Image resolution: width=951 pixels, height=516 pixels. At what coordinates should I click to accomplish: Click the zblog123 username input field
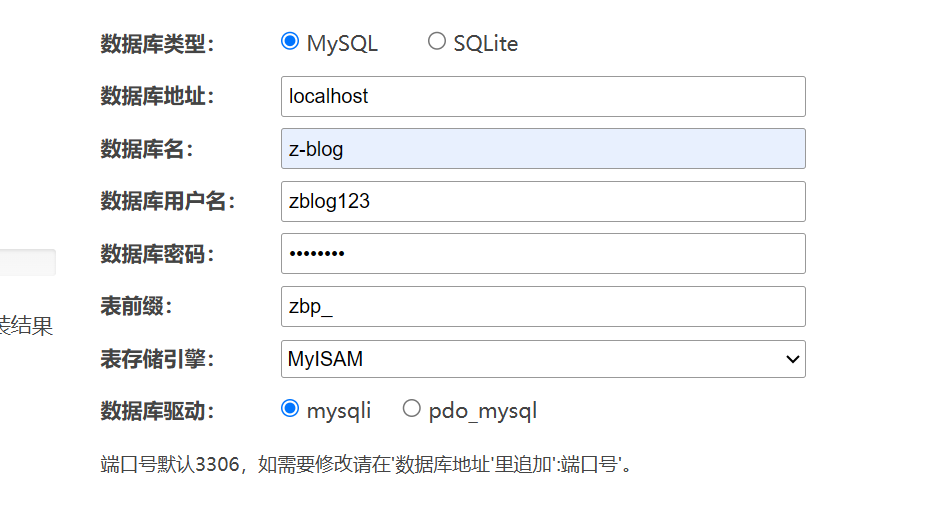click(543, 201)
